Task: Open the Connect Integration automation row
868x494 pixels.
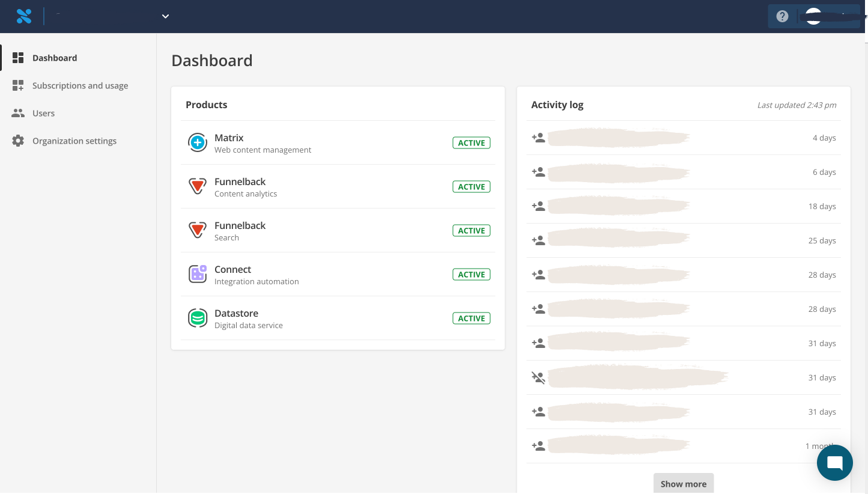Action: (x=256, y=275)
